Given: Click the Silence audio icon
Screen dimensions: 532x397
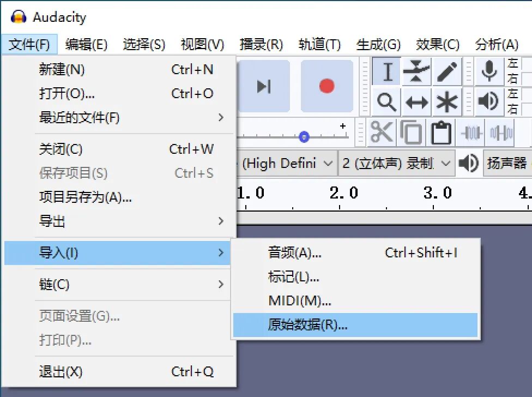Looking at the screenshot, I should pyautogui.click(x=501, y=133).
